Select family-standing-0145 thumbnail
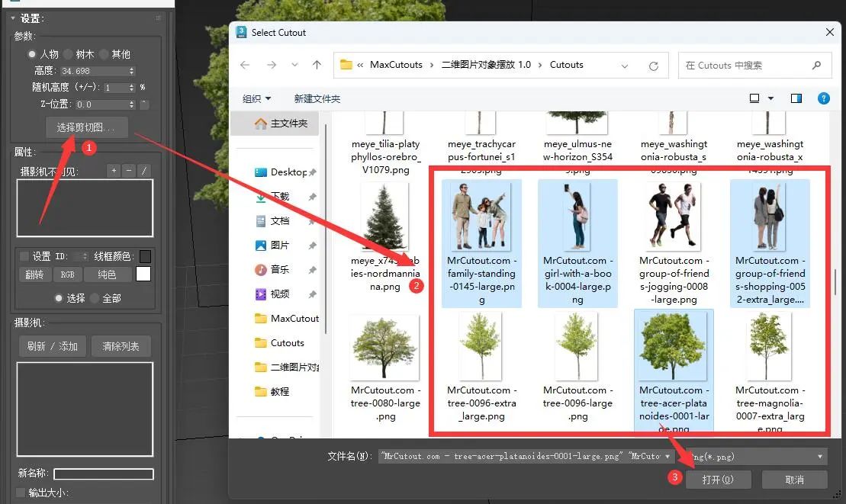 click(x=481, y=216)
